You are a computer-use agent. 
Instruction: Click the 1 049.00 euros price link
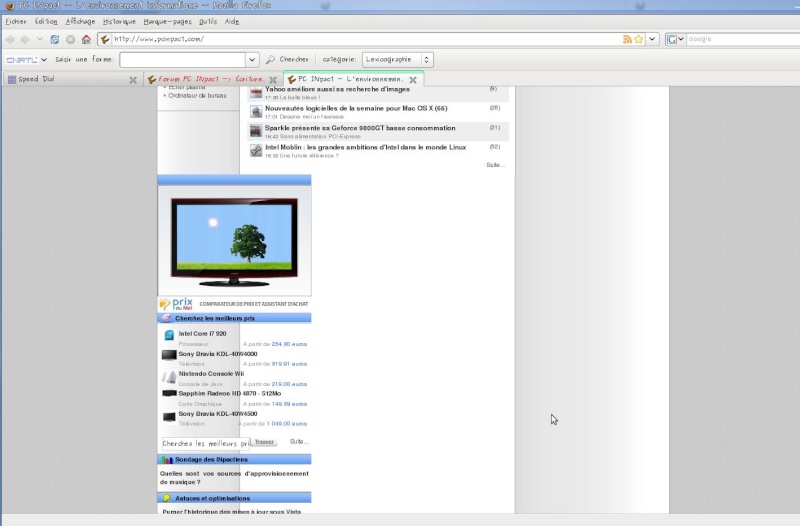(287, 424)
